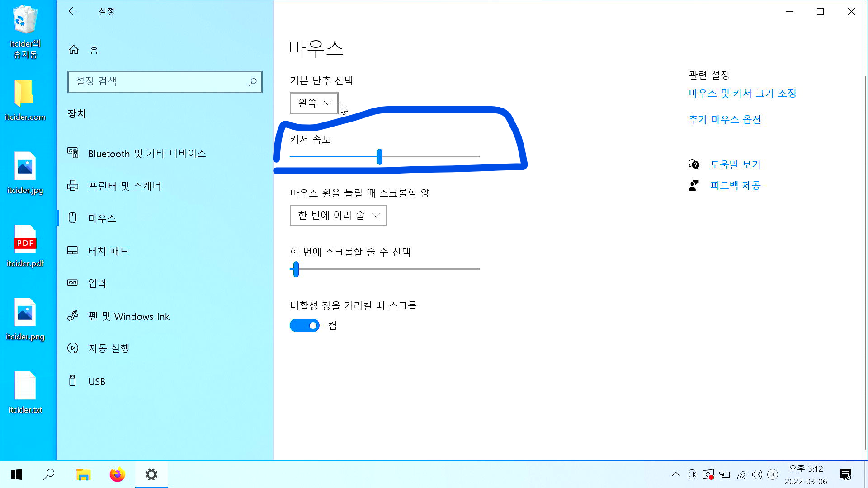Navigate to 홈 in the sidebar
This screenshot has height=488, width=868.
[93, 50]
